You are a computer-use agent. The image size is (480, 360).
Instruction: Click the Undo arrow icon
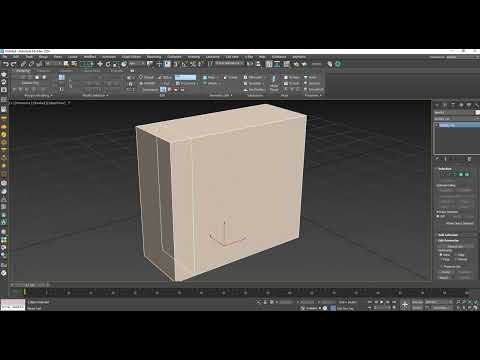pos(6,64)
